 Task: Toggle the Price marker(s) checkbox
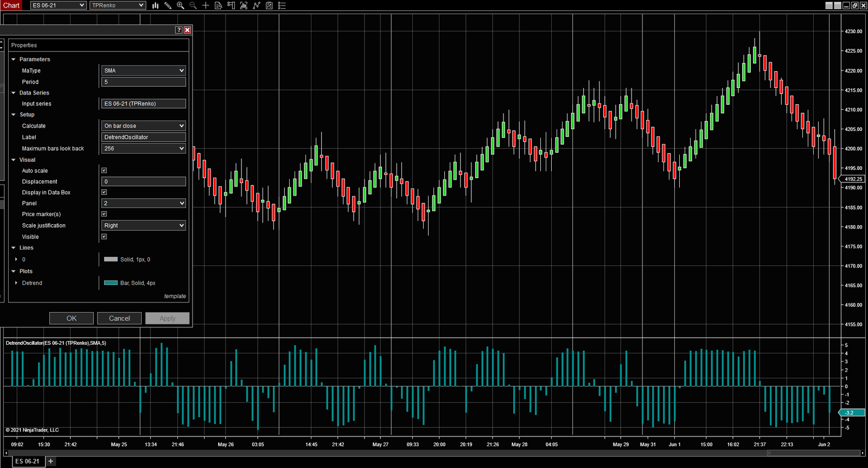[x=104, y=214]
